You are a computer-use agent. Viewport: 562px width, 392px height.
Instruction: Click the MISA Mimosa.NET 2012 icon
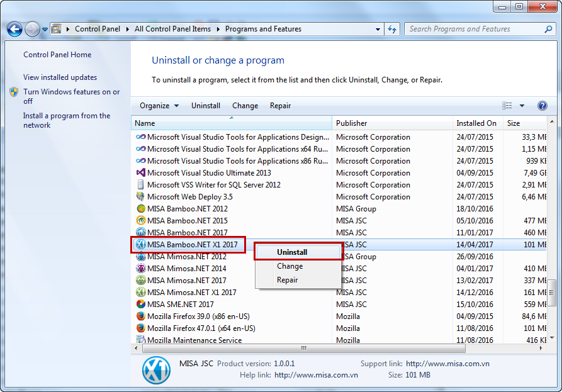pos(141,256)
